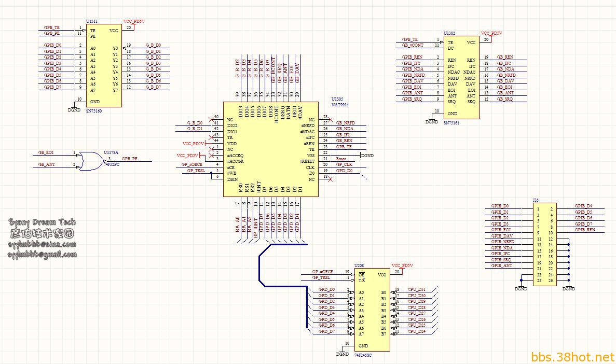The height and width of the screenshot is (364, 616).
Task: Click the GPB_PE net label at OR gate output
Action: point(130,159)
